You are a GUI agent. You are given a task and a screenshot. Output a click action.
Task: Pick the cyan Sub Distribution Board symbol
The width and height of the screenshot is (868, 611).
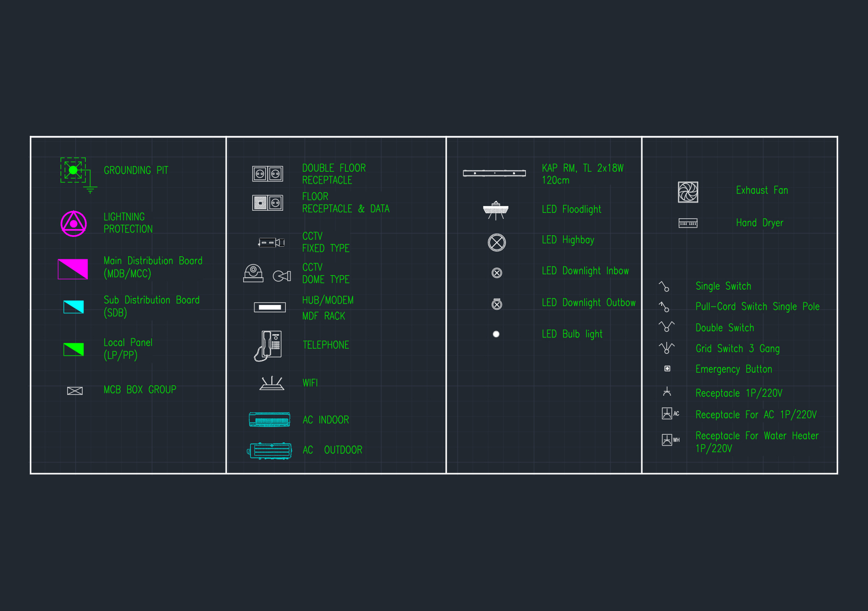pos(73,307)
